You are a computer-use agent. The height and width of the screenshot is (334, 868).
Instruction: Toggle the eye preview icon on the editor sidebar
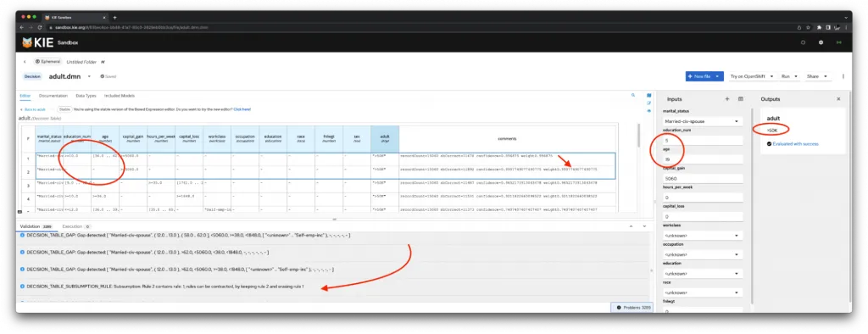pos(648,111)
